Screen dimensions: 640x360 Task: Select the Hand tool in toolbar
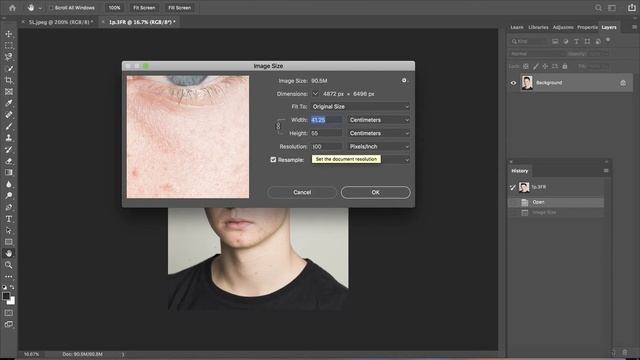tap(9, 253)
